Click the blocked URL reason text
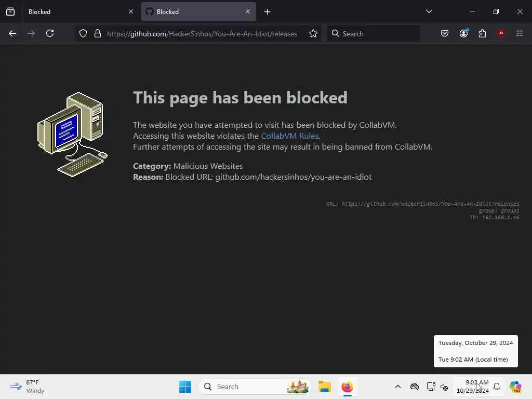The image size is (532, 399). (x=269, y=177)
